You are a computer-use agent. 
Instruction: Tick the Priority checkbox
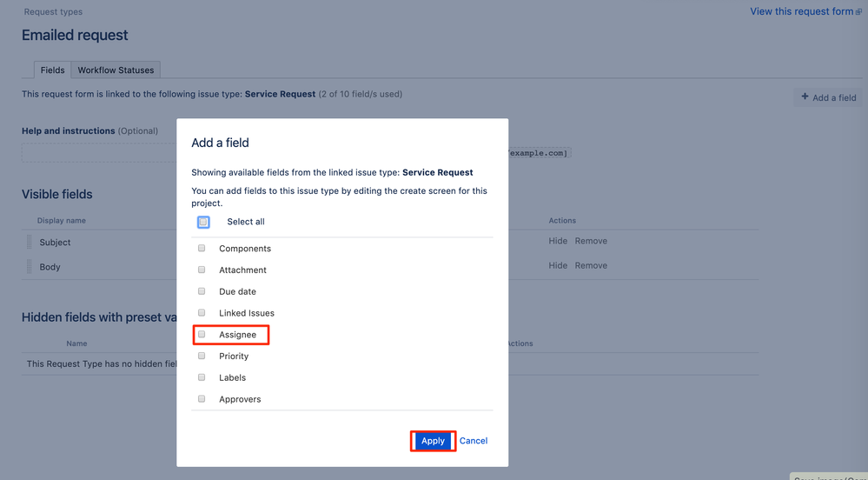point(202,356)
